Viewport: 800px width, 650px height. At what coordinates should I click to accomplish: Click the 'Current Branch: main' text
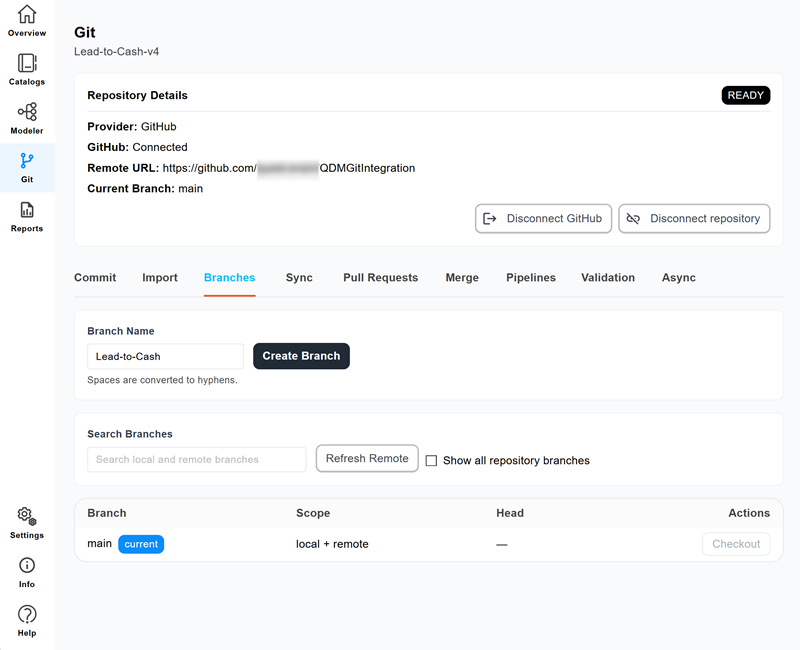click(145, 188)
